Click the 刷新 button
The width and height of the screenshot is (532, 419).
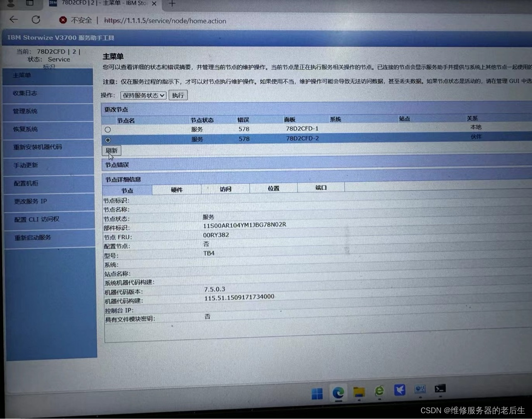click(111, 150)
